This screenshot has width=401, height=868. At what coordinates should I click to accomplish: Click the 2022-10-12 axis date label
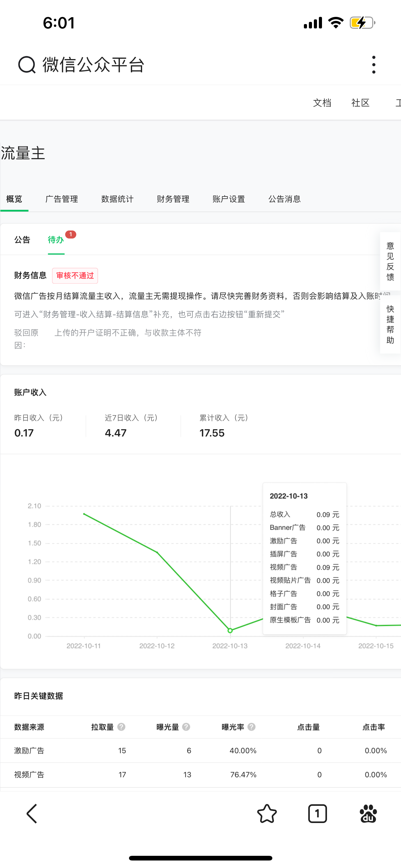[157, 646]
